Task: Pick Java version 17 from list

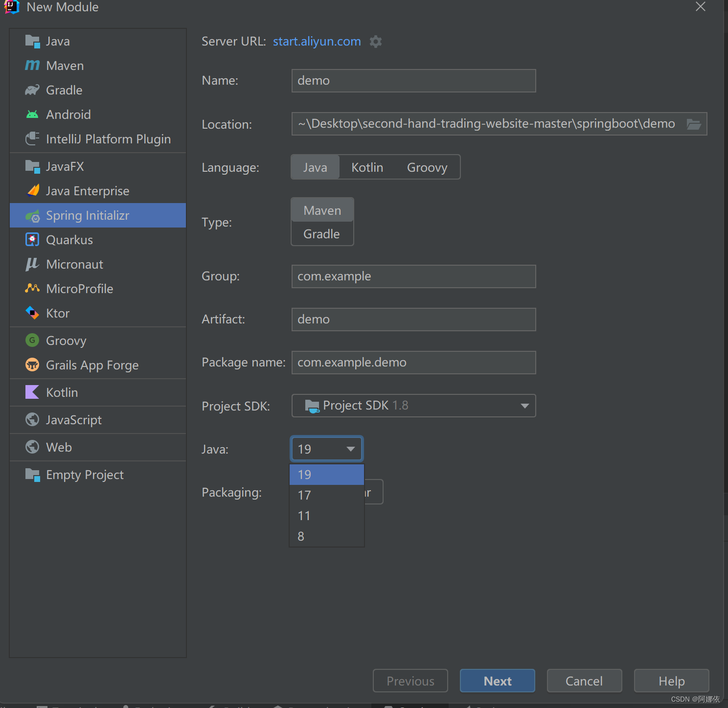Action: coord(327,495)
